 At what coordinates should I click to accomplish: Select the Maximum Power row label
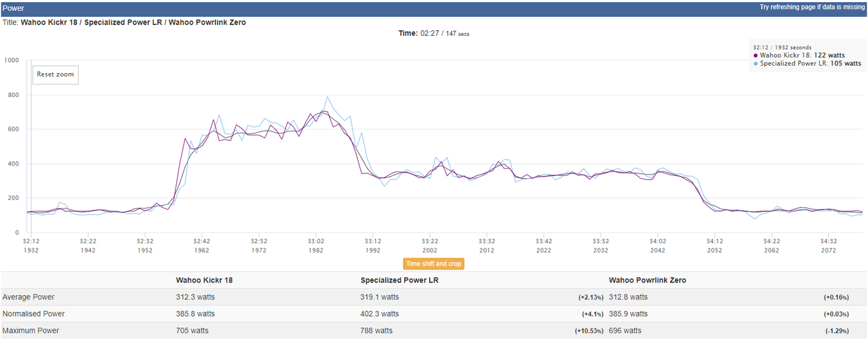click(31, 330)
